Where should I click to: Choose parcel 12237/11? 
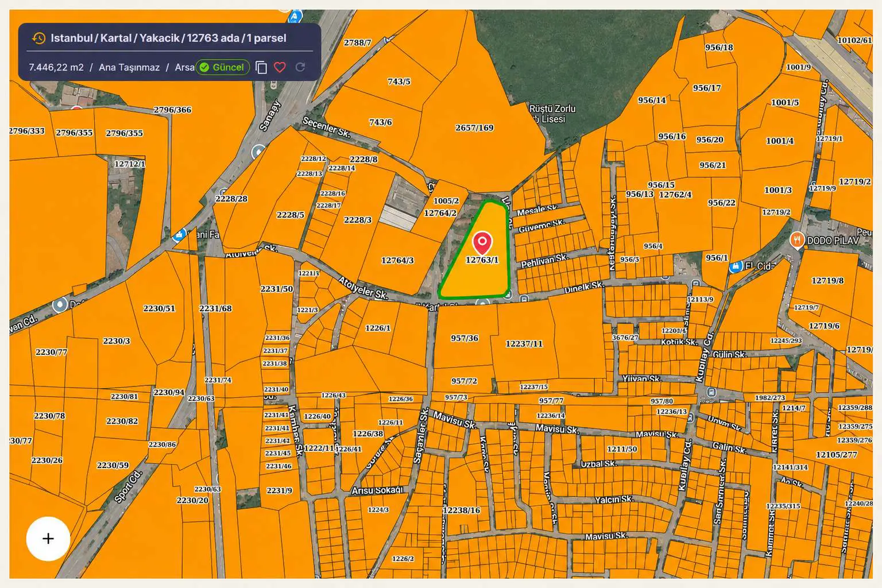pos(524,343)
